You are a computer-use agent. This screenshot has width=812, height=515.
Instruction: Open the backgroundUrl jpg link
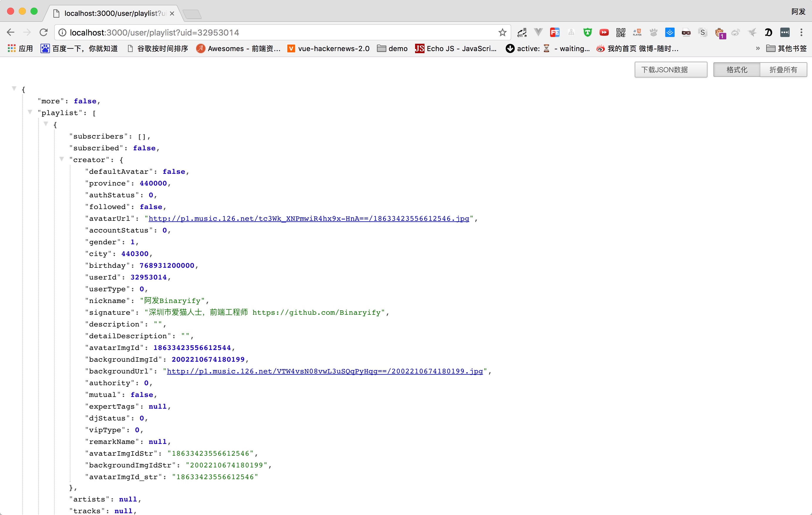tap(325, 371)
